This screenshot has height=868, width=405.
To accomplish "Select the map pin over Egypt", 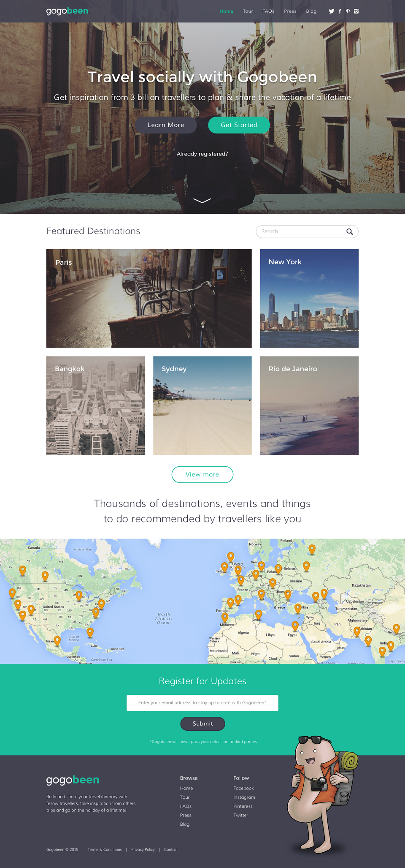I will [x=295, y=626].
